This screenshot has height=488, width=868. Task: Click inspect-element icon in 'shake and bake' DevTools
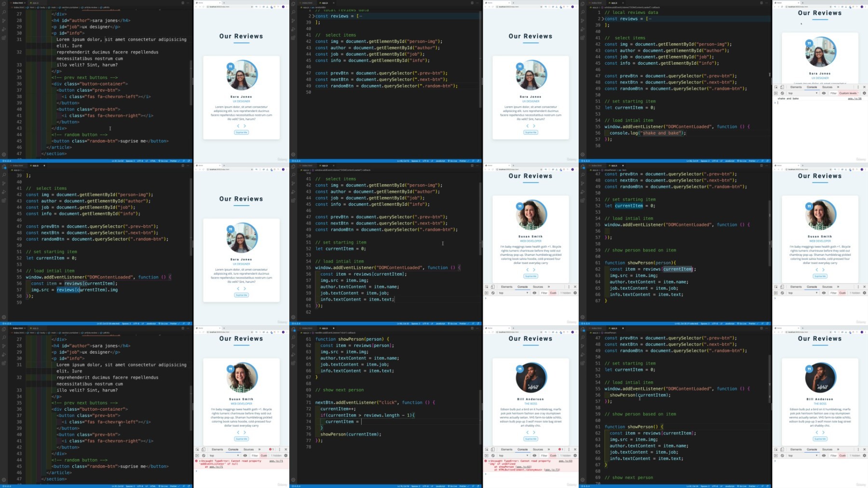pyautogui.click(x=776, y=87)
